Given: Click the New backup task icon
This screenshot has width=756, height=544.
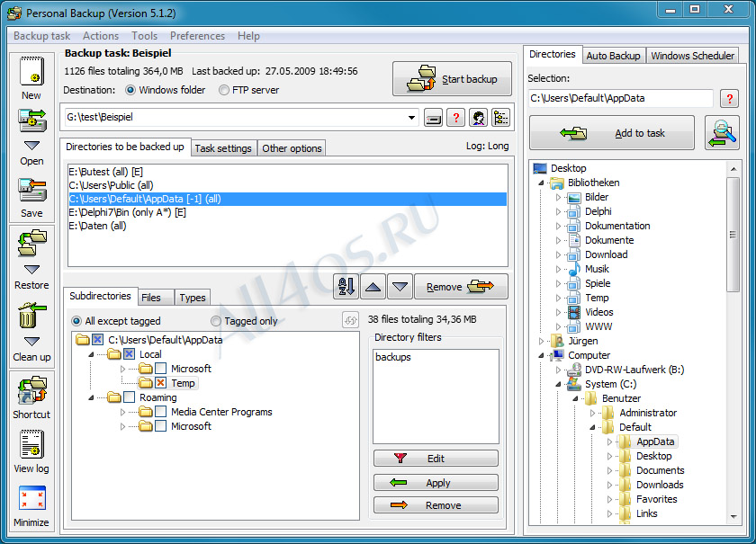Looking at the screenshot, I should [x=31, y=71].
